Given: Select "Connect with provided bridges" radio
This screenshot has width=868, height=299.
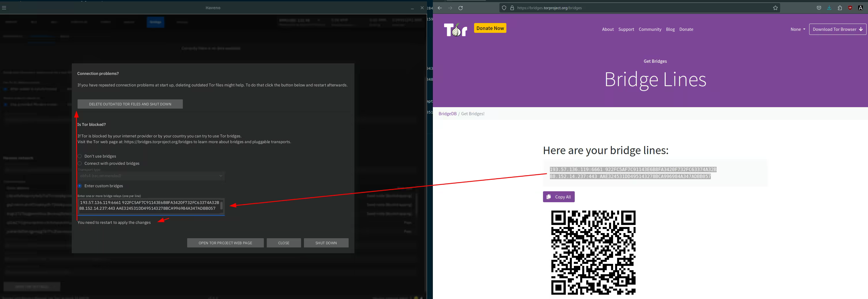Looking at the screenshot, I should pyautogui.click(x=80, y=164).
